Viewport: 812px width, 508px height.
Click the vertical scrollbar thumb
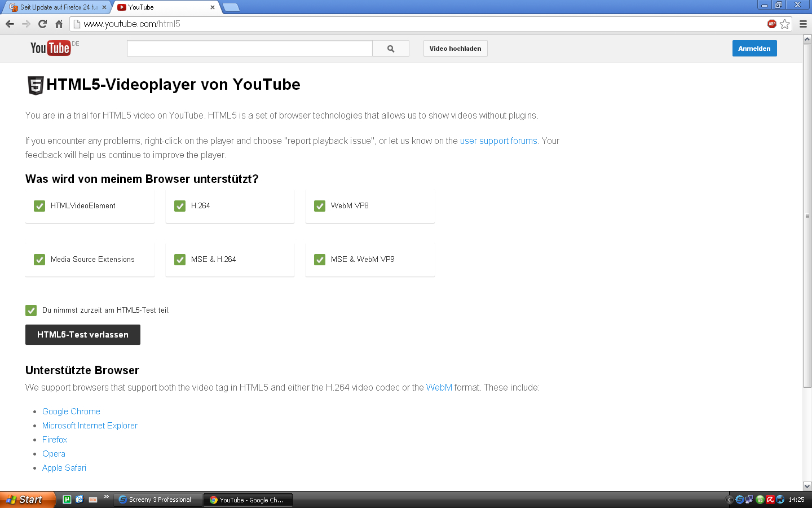pyautogui.click(x=807, y=216)
